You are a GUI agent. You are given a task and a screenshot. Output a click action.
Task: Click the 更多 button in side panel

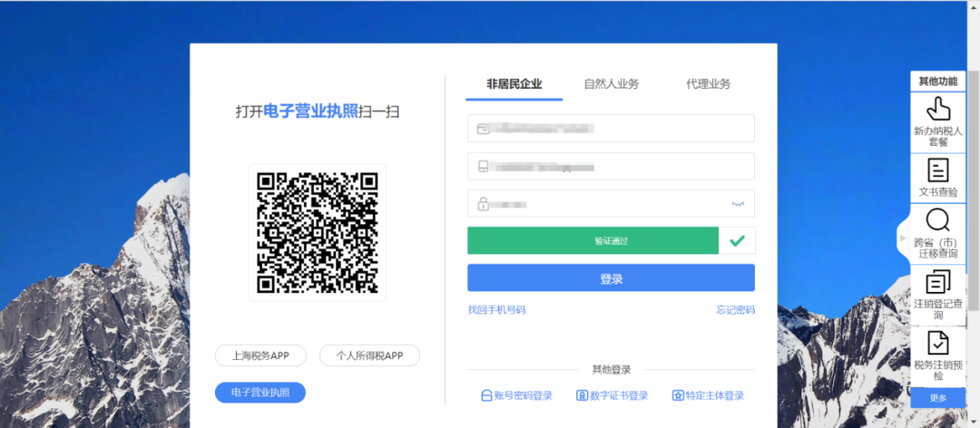(x=937, y=397)
